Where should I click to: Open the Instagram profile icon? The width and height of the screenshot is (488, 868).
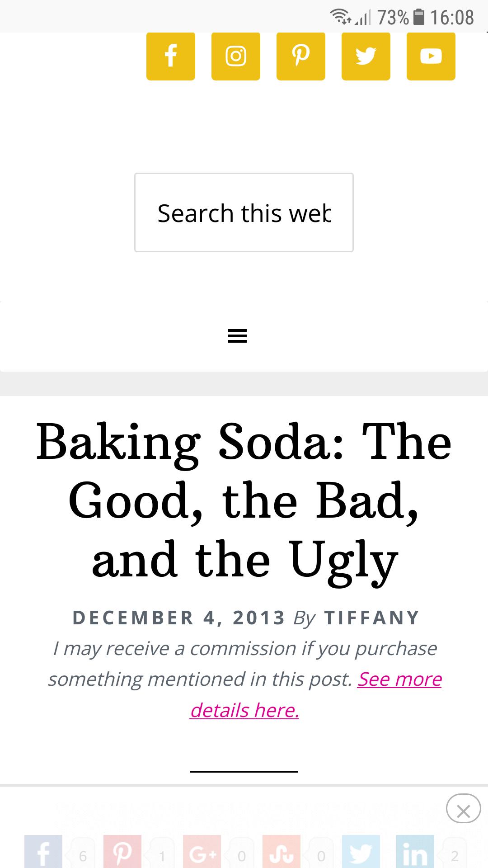coord(236,56)
